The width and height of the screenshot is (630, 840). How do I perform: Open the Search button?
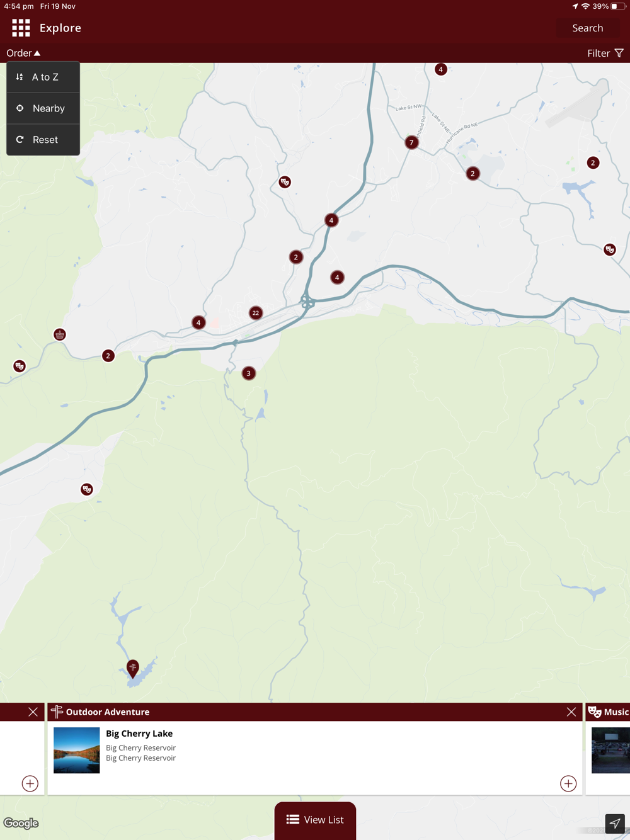point(587,28)
